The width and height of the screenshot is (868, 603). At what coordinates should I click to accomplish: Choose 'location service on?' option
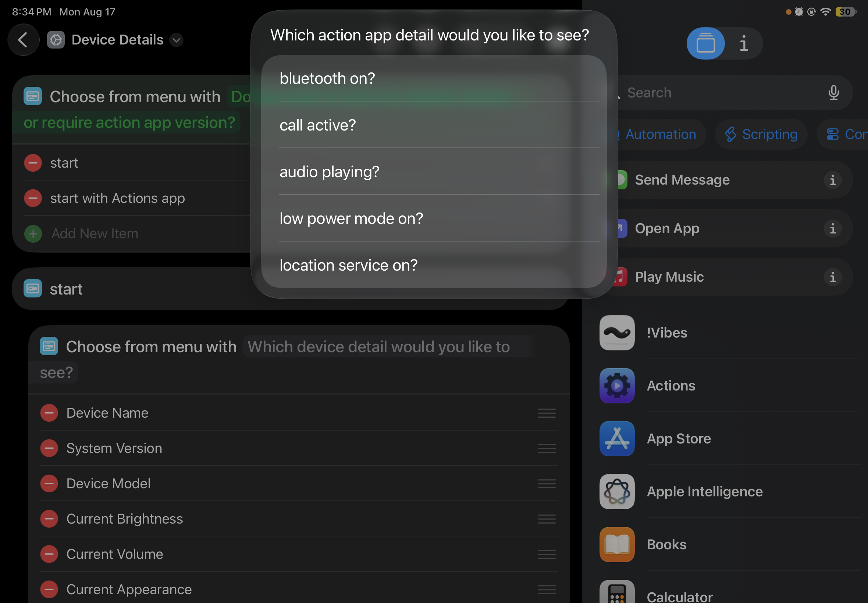[434, 265]
